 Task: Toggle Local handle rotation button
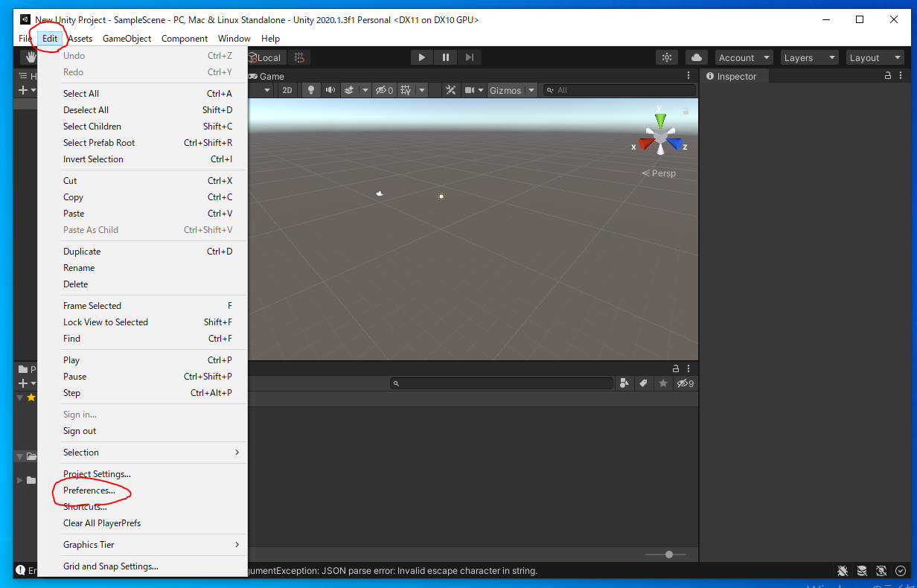click(266, 57)
